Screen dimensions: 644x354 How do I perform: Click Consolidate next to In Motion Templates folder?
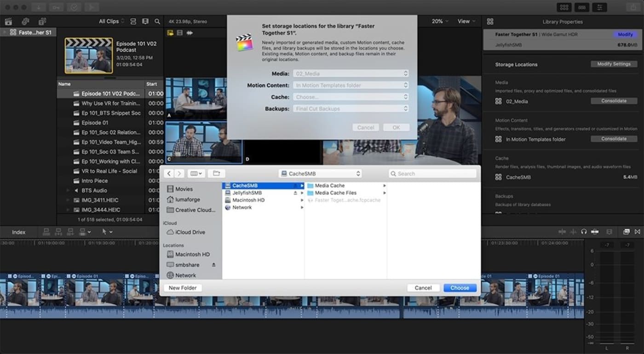(614, 139)
